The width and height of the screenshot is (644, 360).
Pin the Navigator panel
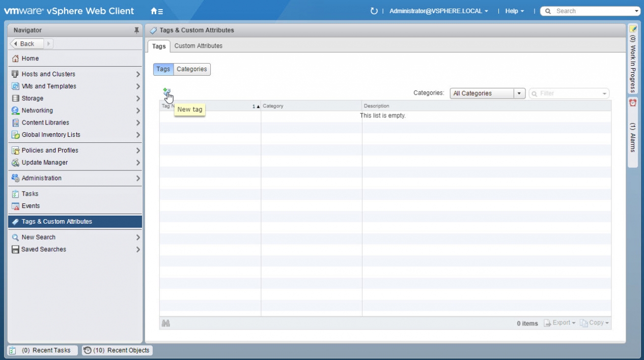pyautogui.click(x=136, y=31)
